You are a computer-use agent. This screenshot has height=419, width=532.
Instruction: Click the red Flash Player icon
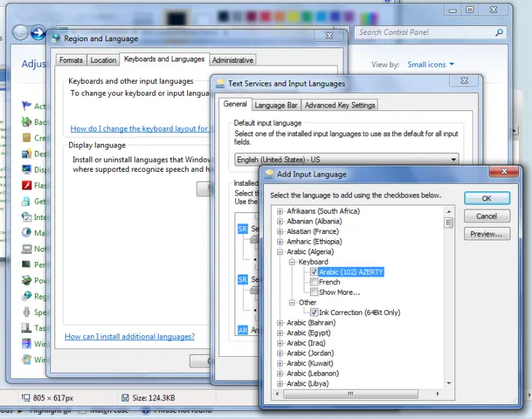click(x=27, y=185)
